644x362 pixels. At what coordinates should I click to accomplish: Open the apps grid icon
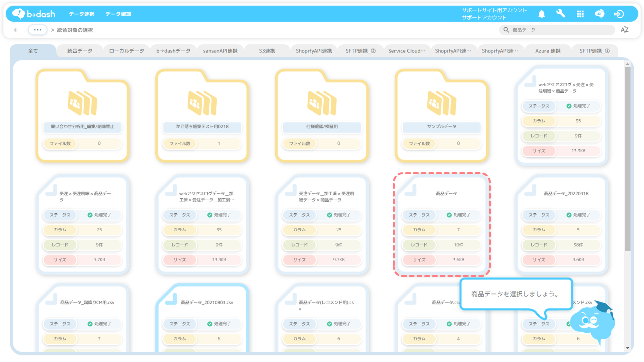point(580,14)
